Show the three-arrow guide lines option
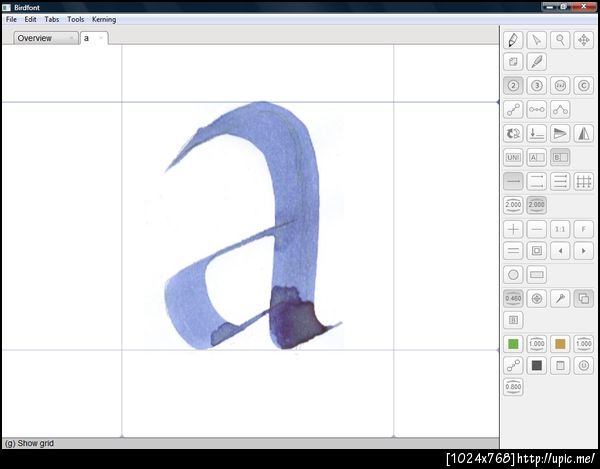The width and height of the screenshot is (600, 469). pos(560,181)
